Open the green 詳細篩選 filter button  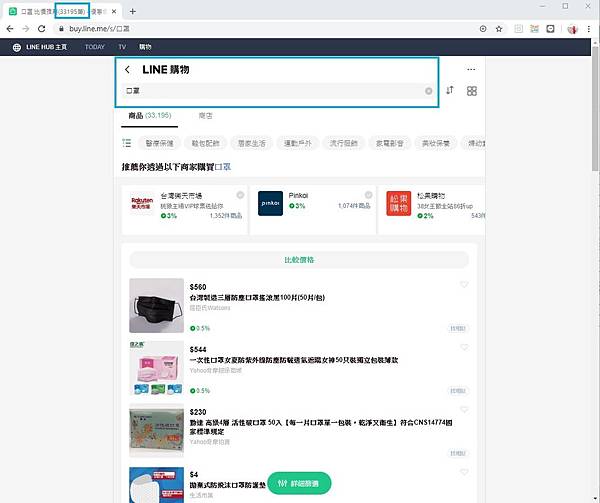pos(299,483)
